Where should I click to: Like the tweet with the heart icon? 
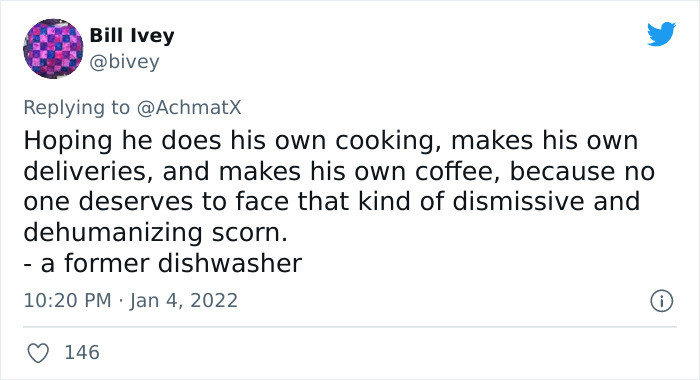click(x=38, y=353)
